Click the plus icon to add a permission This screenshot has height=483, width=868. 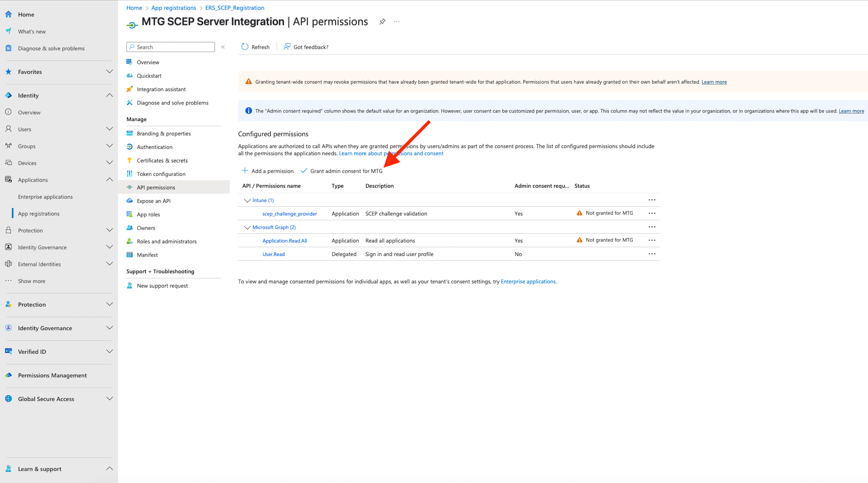pyautogui.click(x=245, y=170)
